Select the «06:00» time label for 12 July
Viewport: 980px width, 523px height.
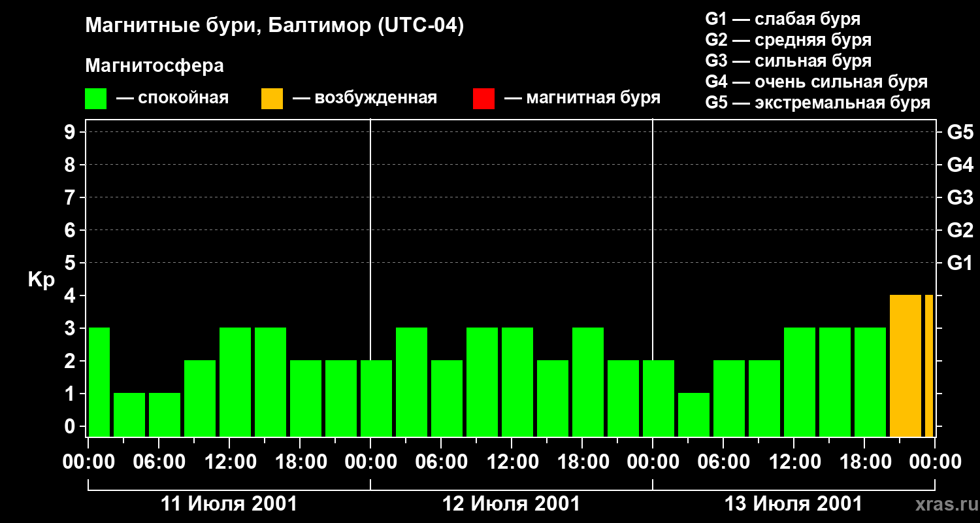click(441, 462)
